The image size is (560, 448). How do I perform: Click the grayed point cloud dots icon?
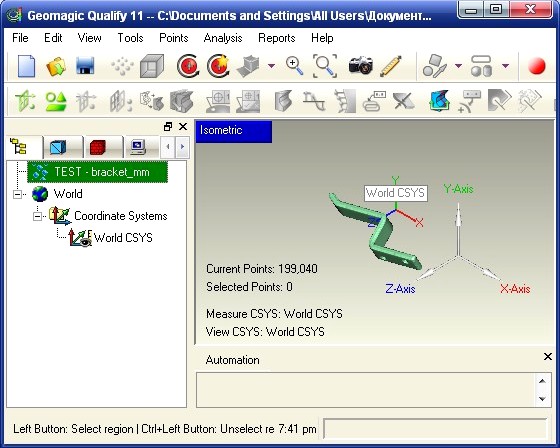pos(122,66)
